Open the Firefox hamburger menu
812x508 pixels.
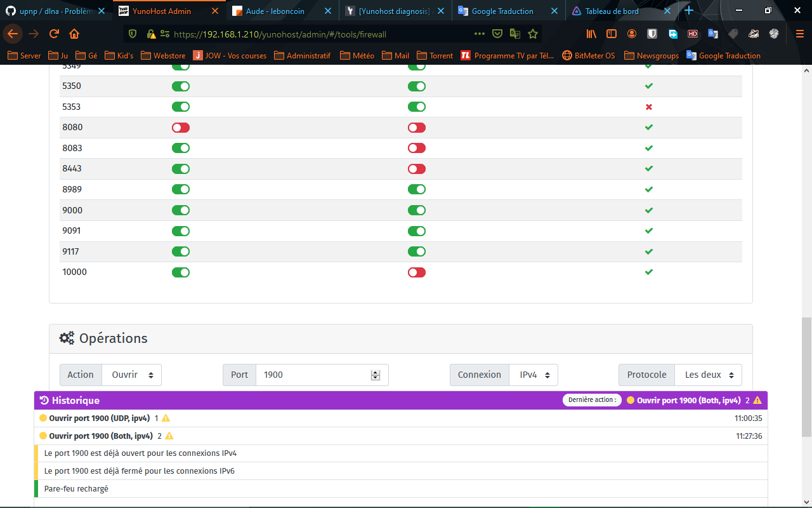(800, 34)
